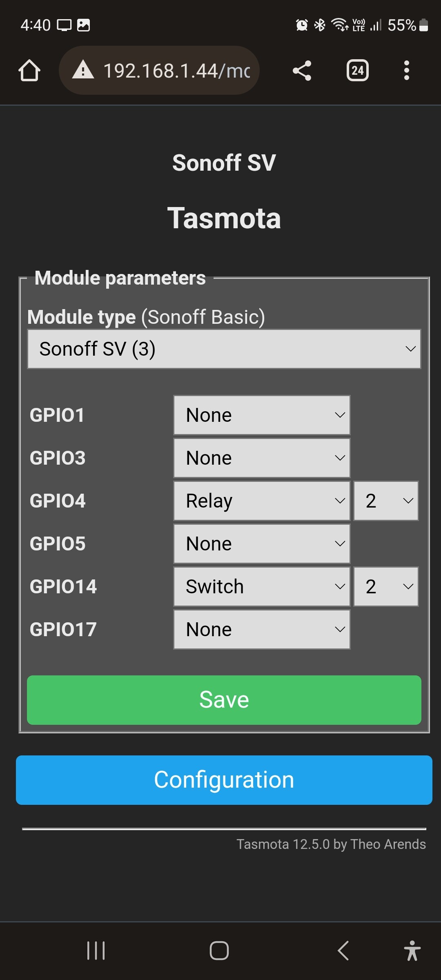
Task: Tap the insecure site warning triangle
Action: (x=83, y=70)
